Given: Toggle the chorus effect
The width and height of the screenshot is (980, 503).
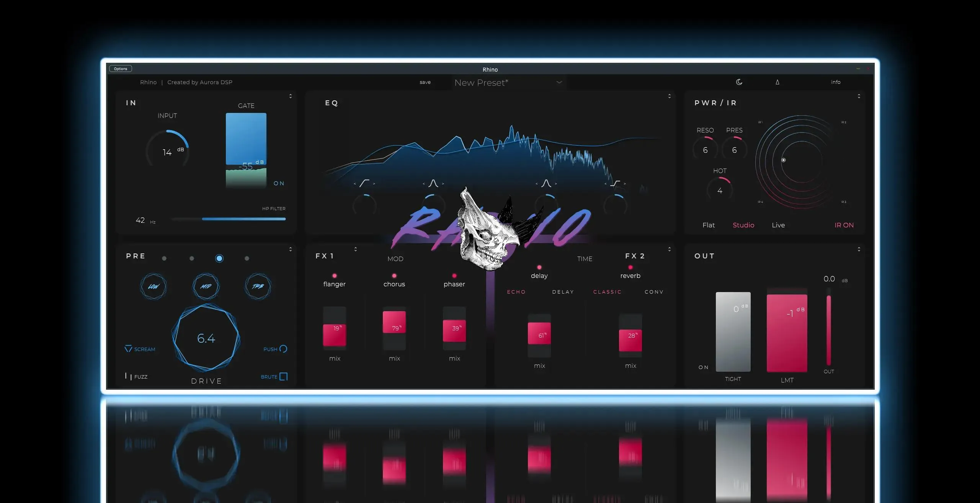Looking at the screenshot, I should (394, 276).
